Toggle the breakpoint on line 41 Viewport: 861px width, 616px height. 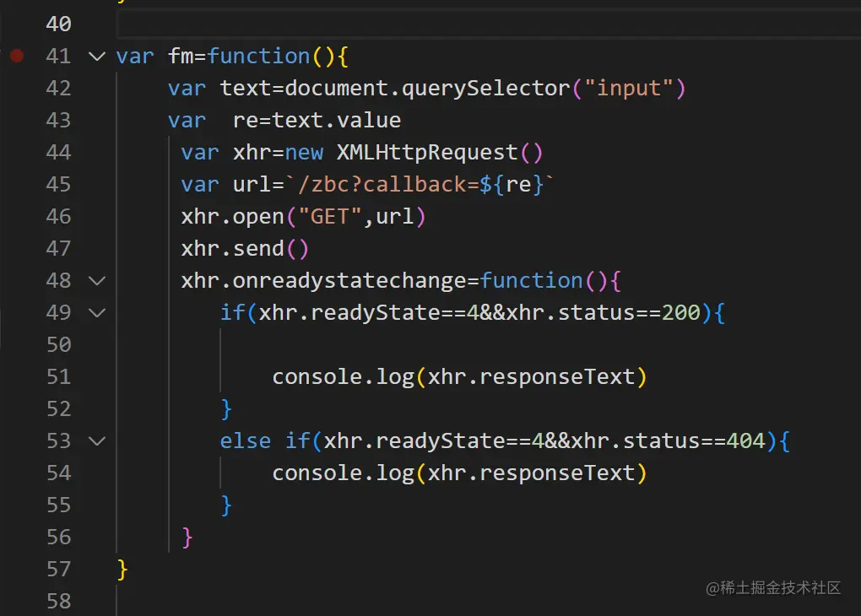17,56
